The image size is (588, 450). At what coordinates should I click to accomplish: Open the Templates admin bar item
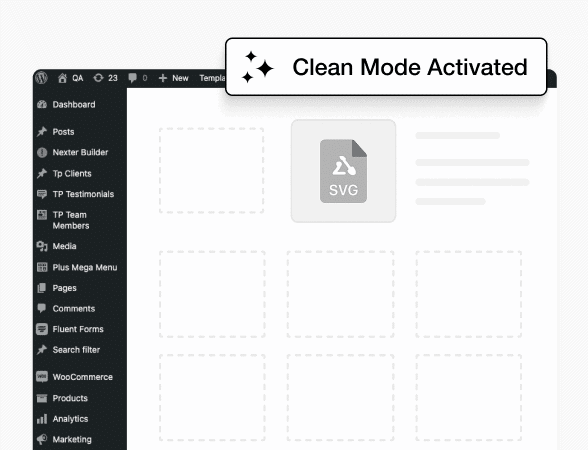[212, 78]
